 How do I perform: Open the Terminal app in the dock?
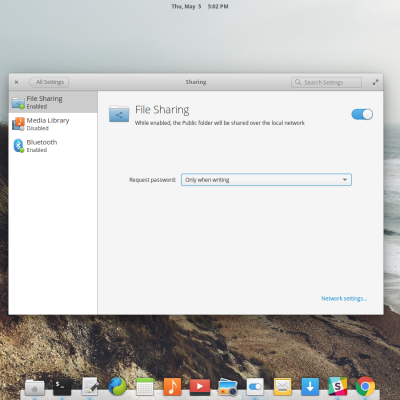(x=62, y=387)
